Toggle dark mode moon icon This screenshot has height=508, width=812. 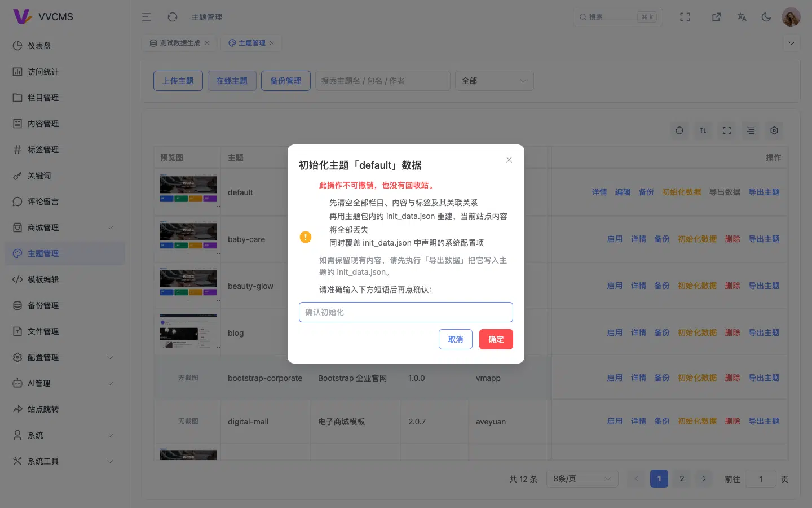tap(766, 17)
